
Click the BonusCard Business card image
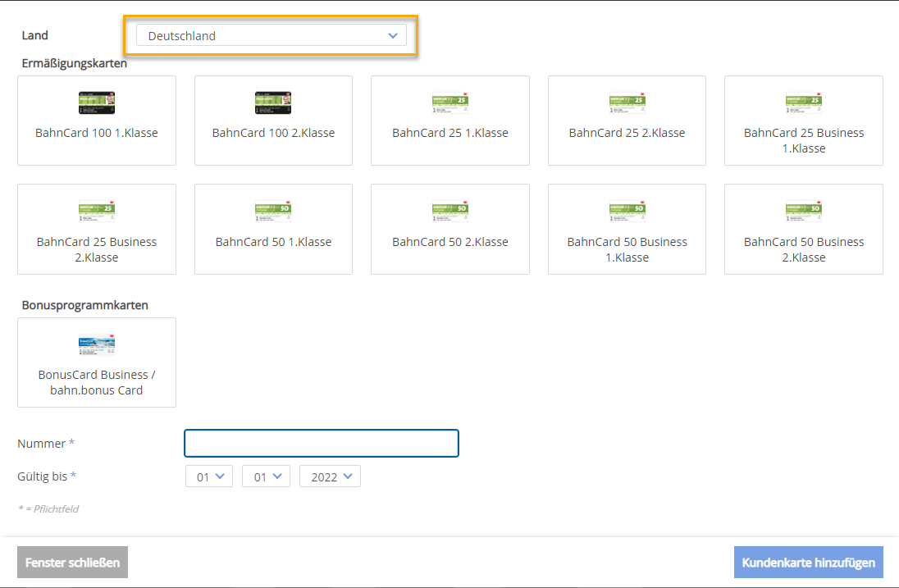tap(96, 345)
